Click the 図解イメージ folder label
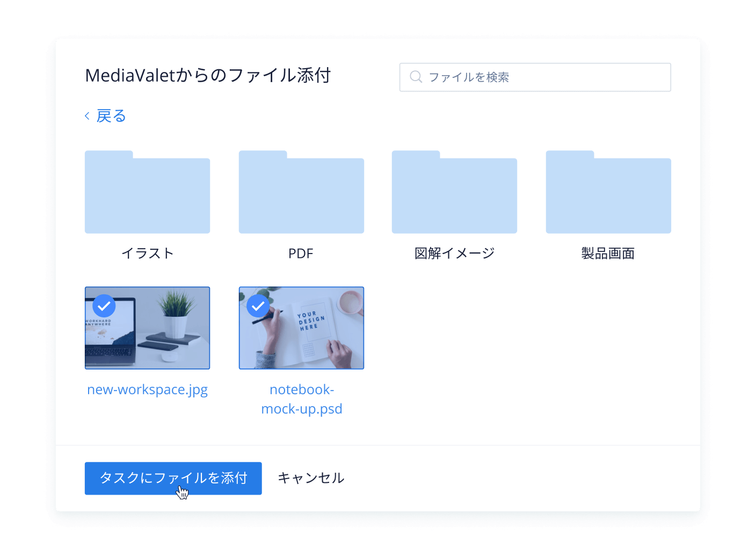Screen dimensions: 756x550 [x=454, y=253]
